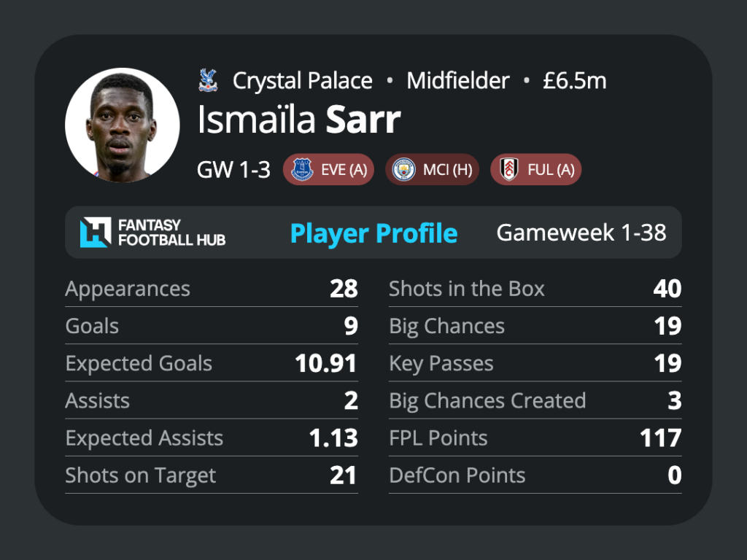This screenshot has width=747, height=560.
Task: Click the Crystal Palace club crest icon
Action: click(208, 80)
